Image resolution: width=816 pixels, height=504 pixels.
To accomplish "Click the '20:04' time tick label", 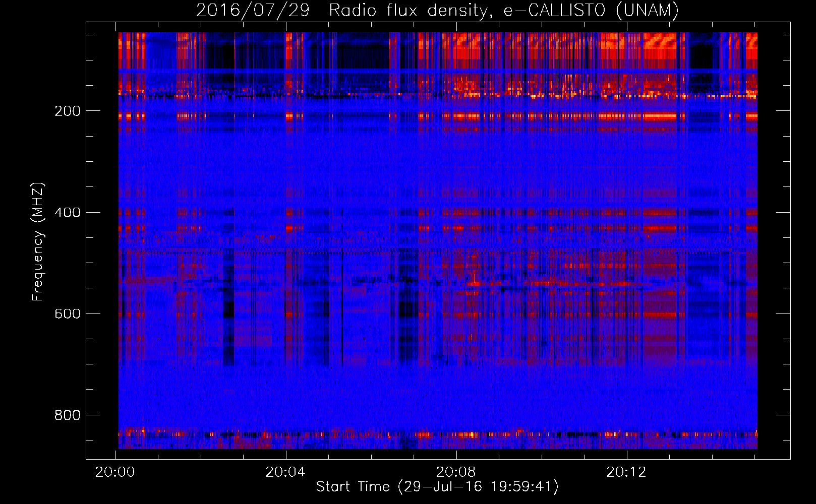I will click(285, 472).
